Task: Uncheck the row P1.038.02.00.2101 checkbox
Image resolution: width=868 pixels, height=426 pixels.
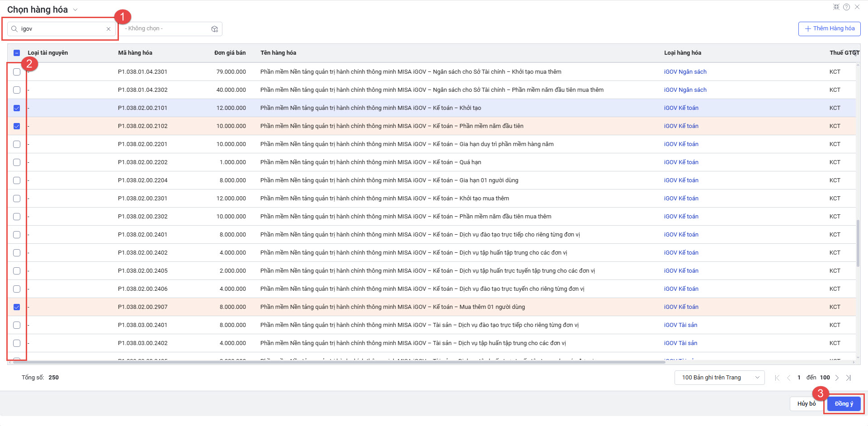Action: pyautogui.click(x=17, y=108)
